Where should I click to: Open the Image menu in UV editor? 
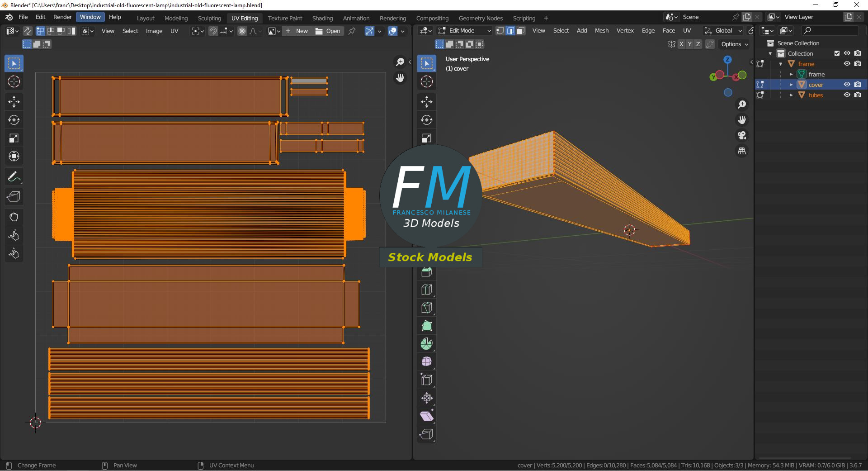click(154, 31)
